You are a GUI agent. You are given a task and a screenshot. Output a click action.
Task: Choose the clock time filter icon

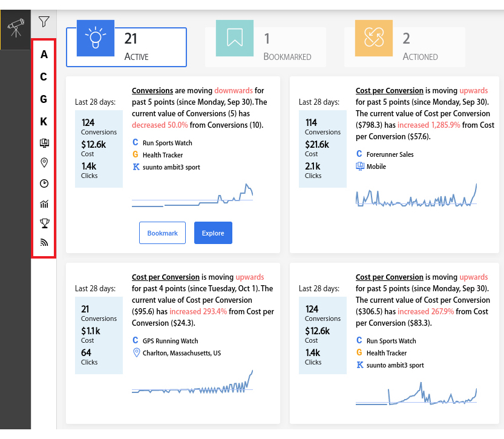click(44, 183)
